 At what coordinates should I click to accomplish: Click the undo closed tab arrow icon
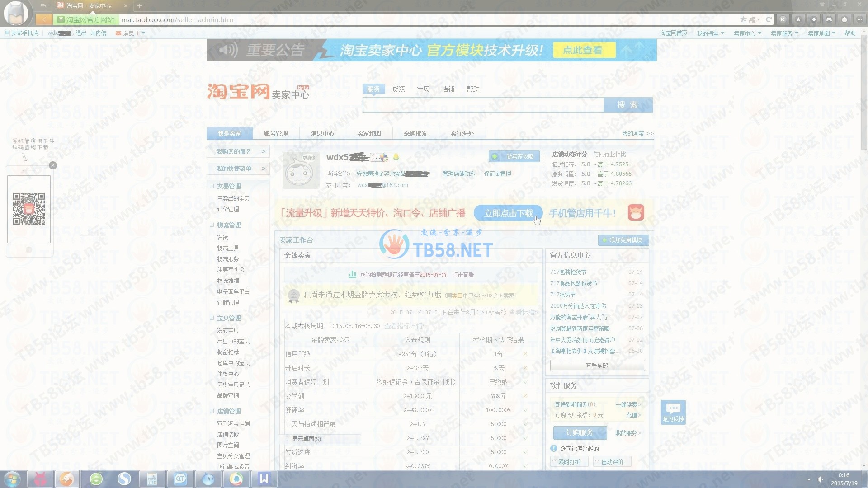click(x=43, y=5)
